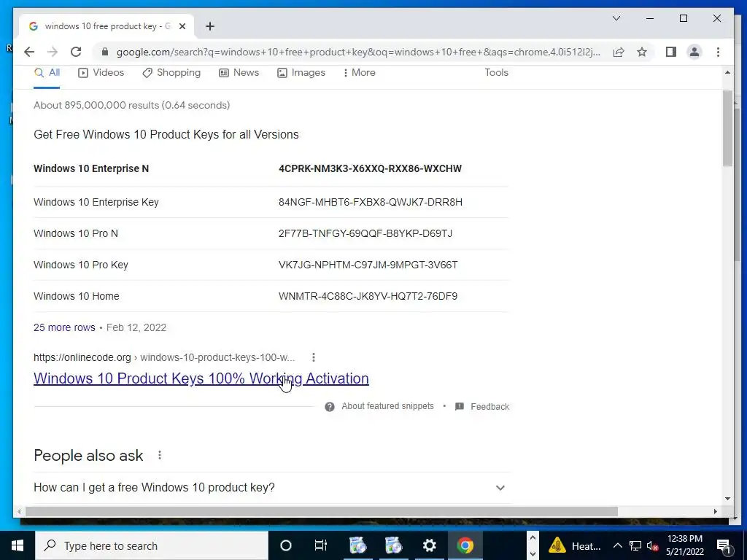Open the muted volume tray icon
This screenshot has width=747, height=560.
[652, 545]
